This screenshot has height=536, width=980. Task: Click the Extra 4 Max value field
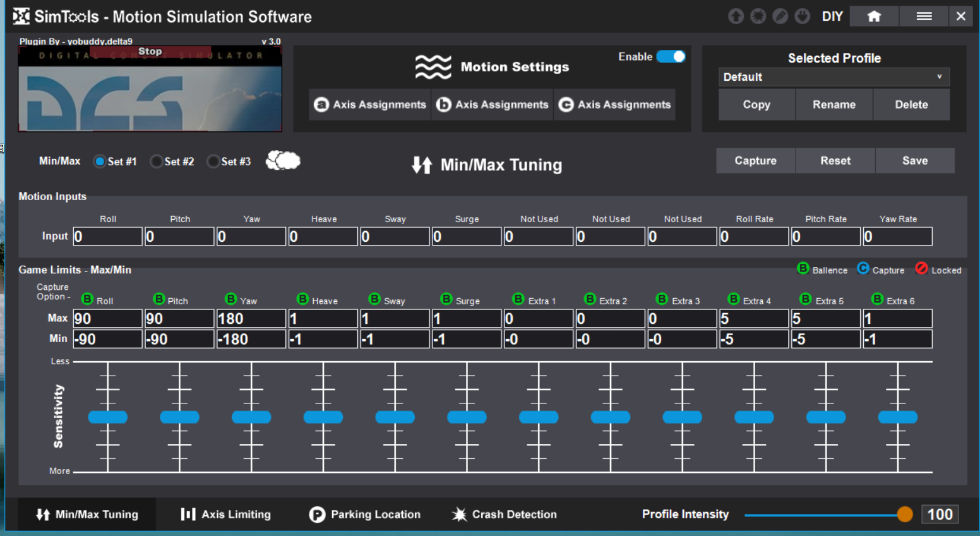click(x=754, y=318)
